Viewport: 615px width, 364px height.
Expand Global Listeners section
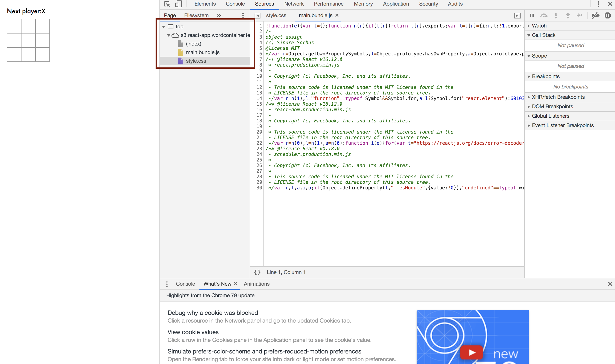tap(570, 116)
